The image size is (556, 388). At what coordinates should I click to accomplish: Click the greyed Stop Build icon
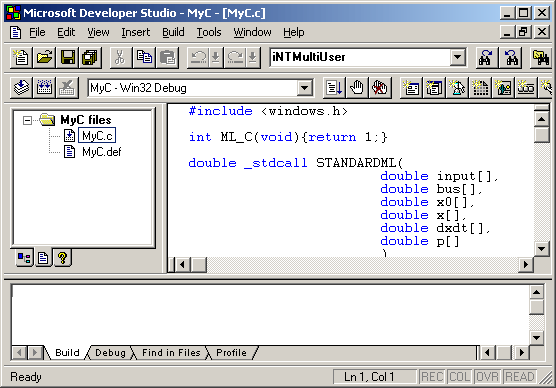coord(67,87)
